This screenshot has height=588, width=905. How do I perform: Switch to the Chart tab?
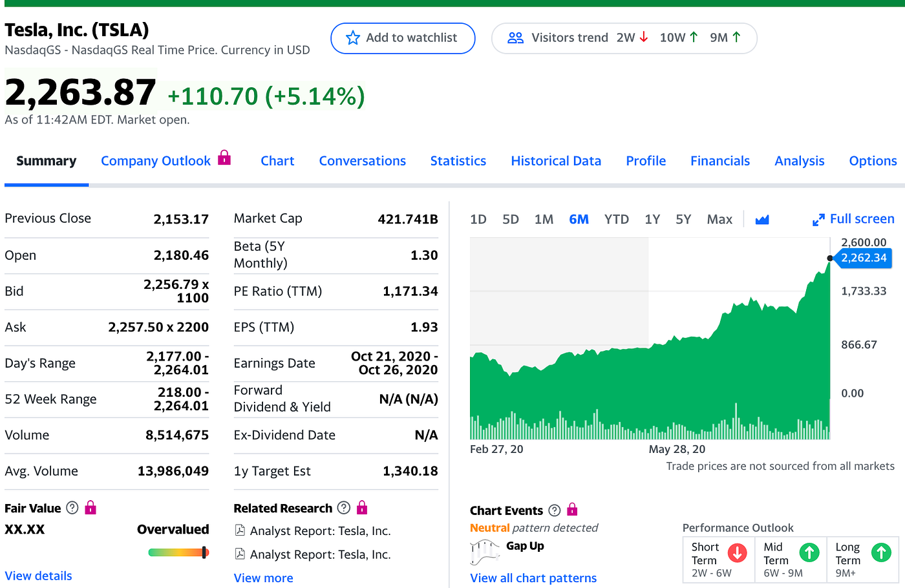point(277,161)
